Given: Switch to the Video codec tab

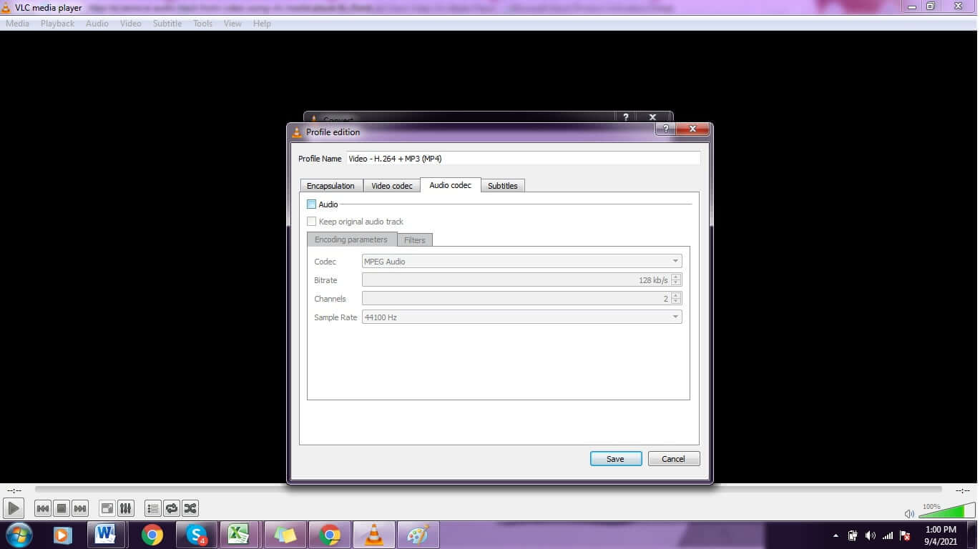Looking at the screenshot, I should 392,186.
